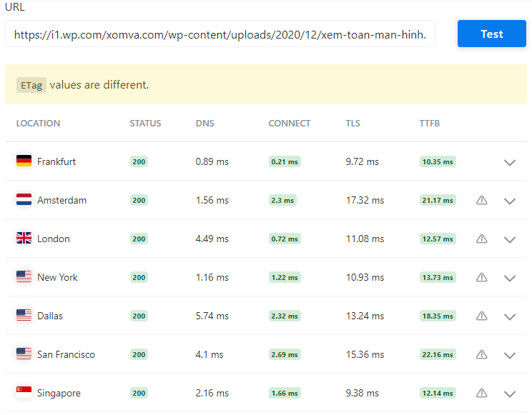Click the Singapore warning icon
532x415 pixels.
482,394
